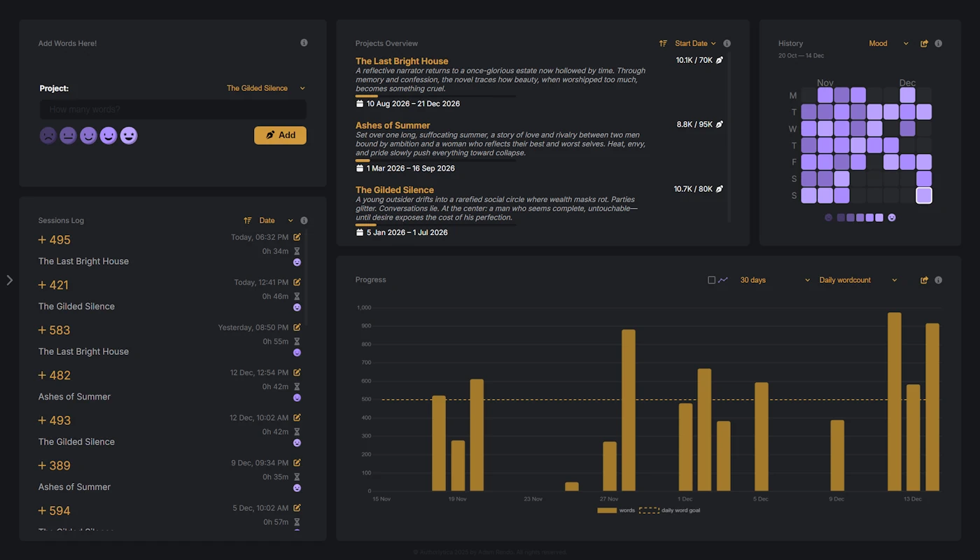Click the sort icon beside Start Date
Viewport: 980px width, 560px height.
[662, 43]
